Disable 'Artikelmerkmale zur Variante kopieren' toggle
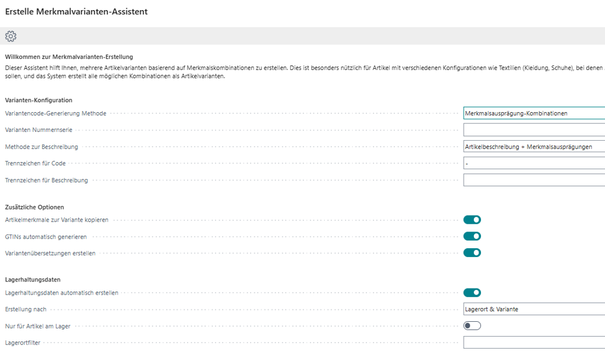Screen dimensions: 605x364 click(x=472, y=220)
